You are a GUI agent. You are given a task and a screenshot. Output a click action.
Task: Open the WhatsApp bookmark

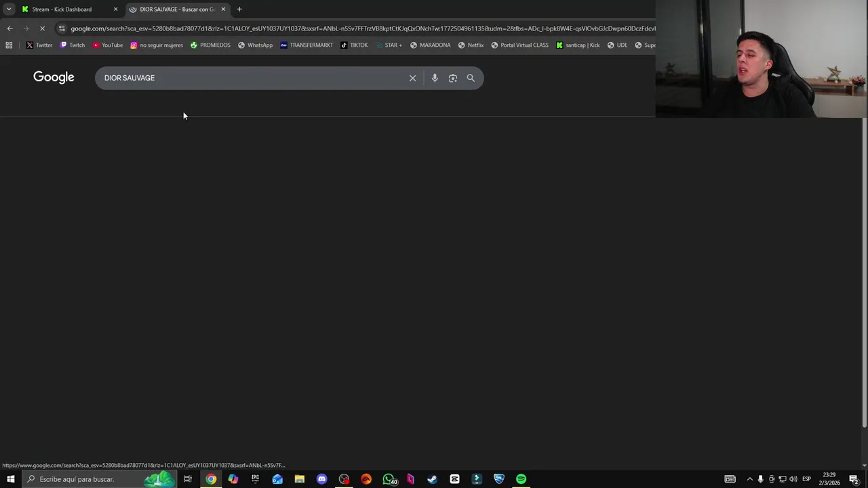255,45
